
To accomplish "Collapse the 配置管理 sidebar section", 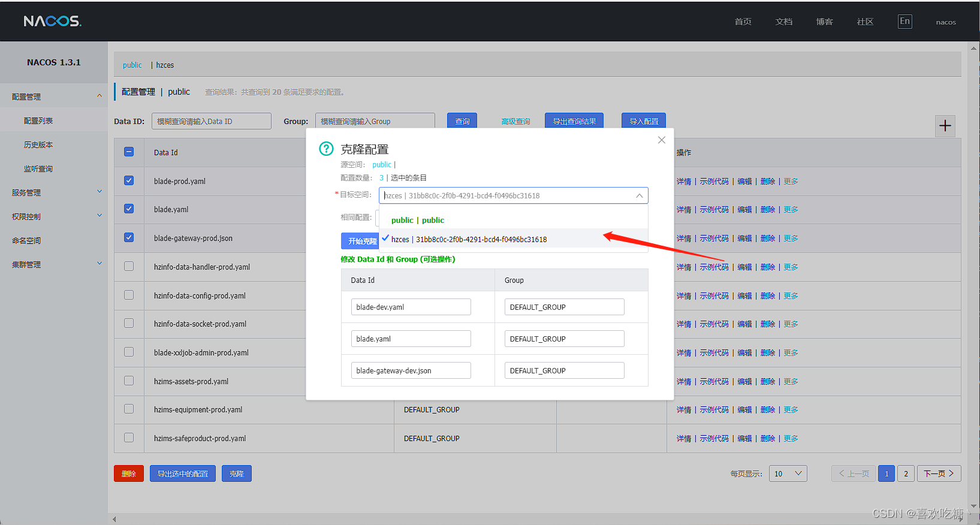I will (x=54, y=96).
